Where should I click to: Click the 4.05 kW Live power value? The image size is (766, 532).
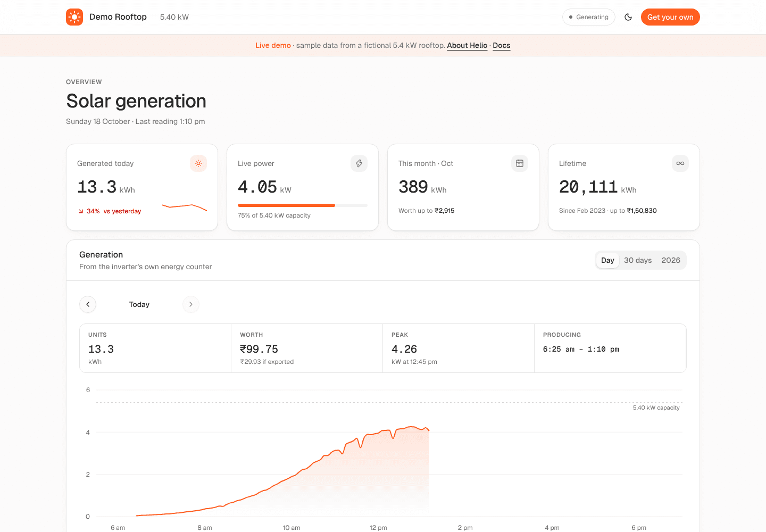(264, 187)
